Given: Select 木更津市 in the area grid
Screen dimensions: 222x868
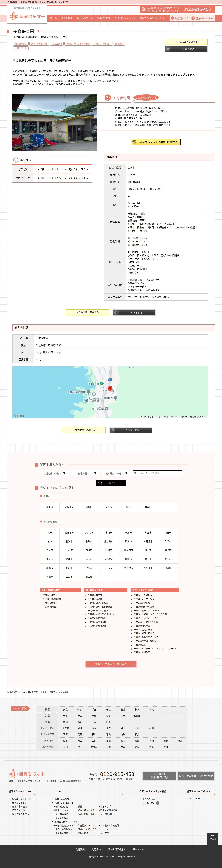Looking at the screenshot, I should (x=148, y=541).
